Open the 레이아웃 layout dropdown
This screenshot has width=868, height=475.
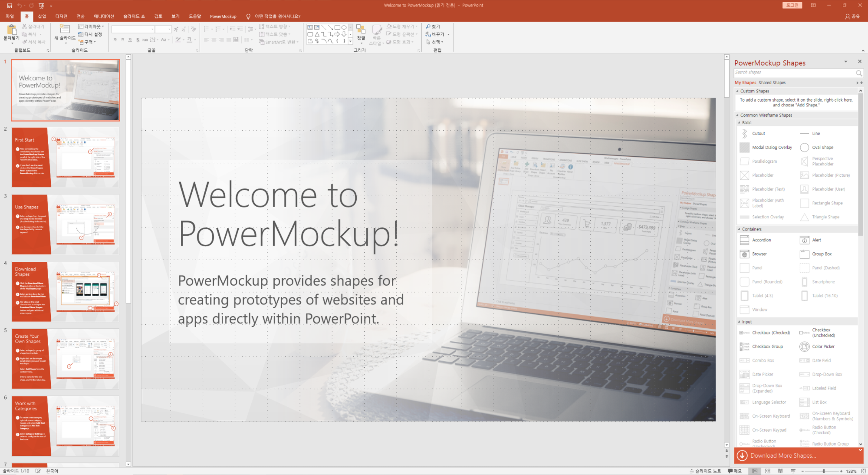pos(91,26)
